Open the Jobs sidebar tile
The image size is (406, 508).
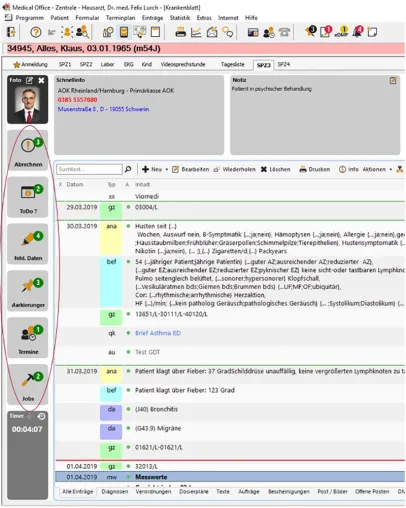coord(28,384)
